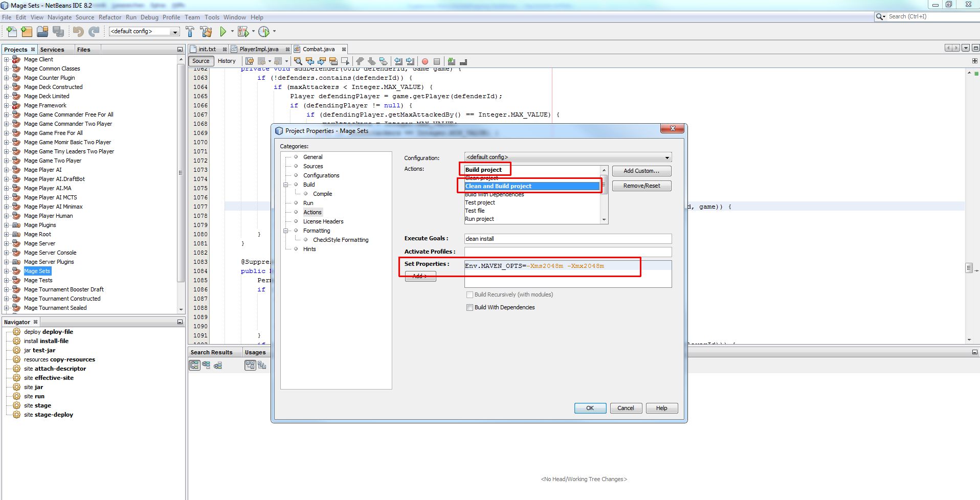
Task: Click the Open Project toolbar icon
Action: point(42,32)
